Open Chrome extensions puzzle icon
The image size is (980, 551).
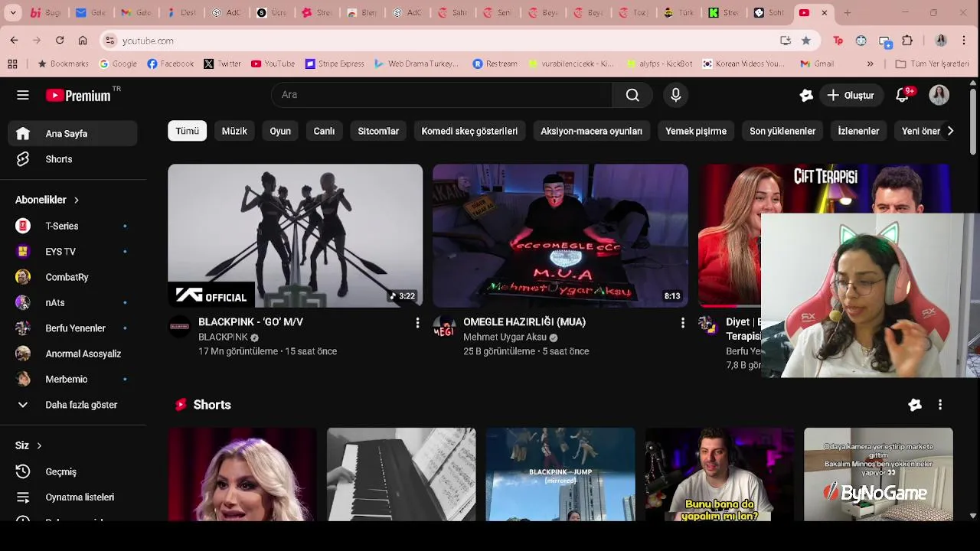tap(907, 41)
